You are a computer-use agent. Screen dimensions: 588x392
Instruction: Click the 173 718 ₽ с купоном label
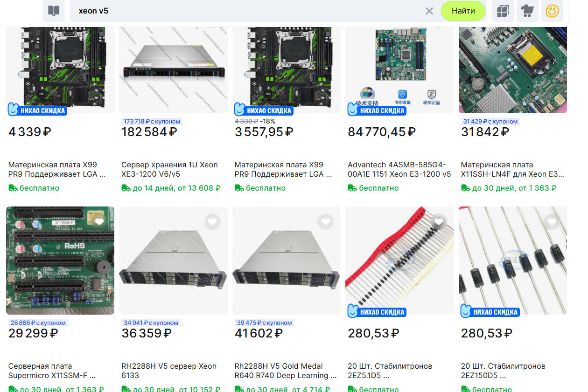coord(151,121)
